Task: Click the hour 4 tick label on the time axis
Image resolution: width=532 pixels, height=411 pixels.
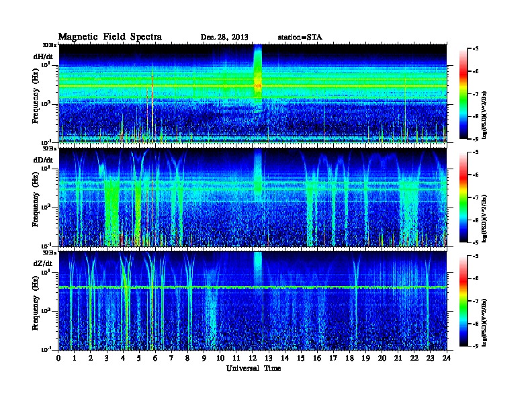Action: pyautogui.click(x=123, y=358)
